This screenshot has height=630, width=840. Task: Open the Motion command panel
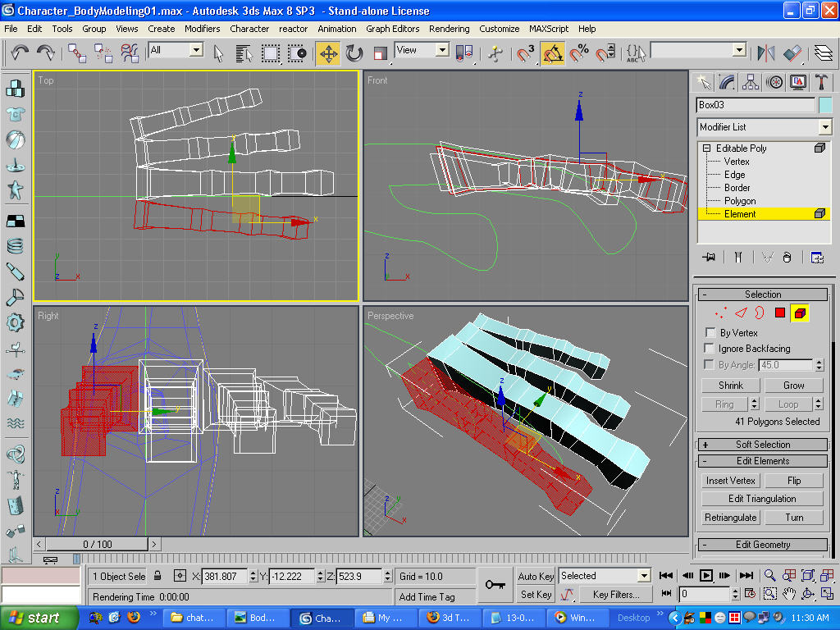coord(774,82)
